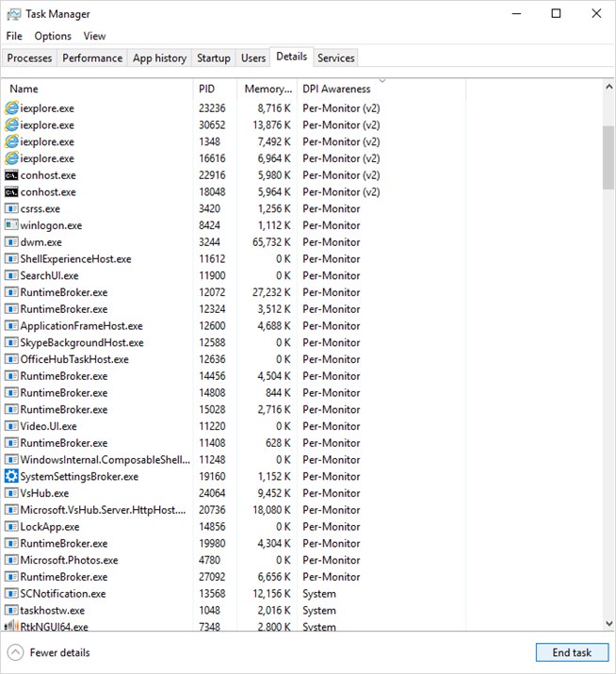Click the VsHub.exe process icon
This screenshot has height=674, width=616.
point(11,493)
